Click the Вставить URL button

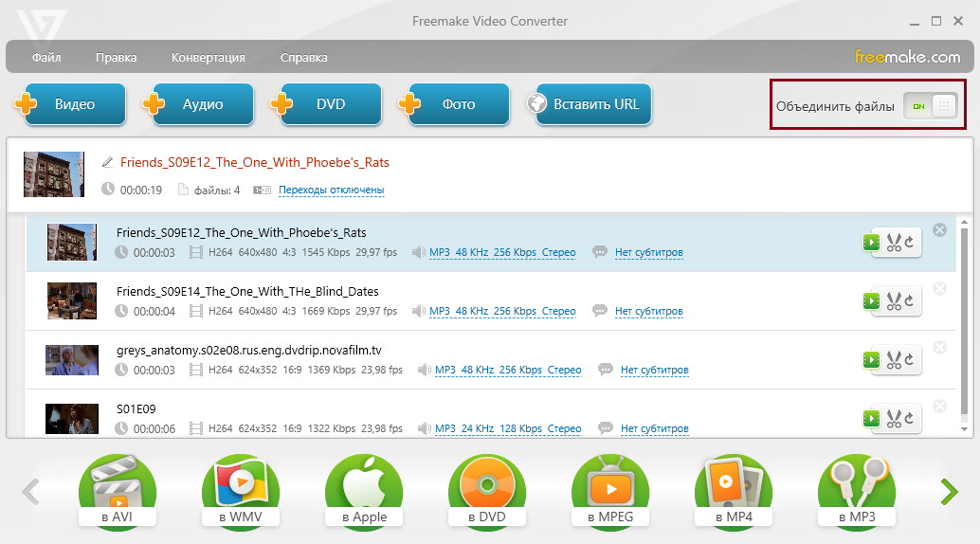pyautogui.click(x=590, y=104)
